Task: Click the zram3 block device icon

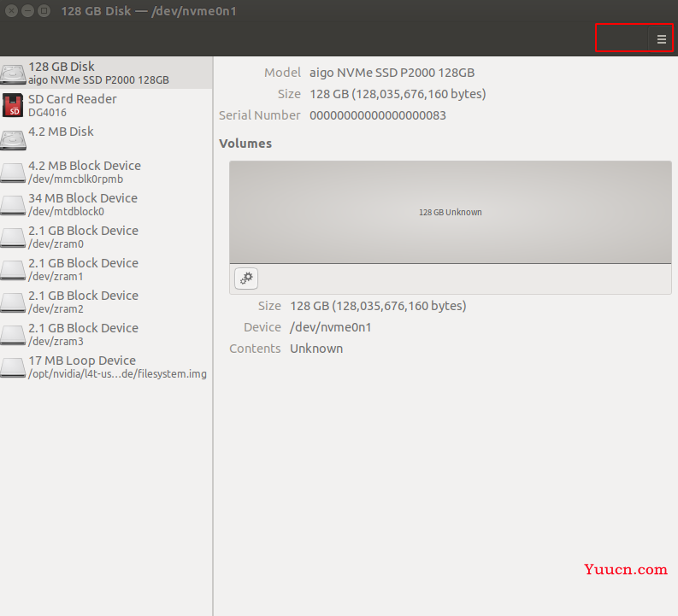Action: coord(13,335)
